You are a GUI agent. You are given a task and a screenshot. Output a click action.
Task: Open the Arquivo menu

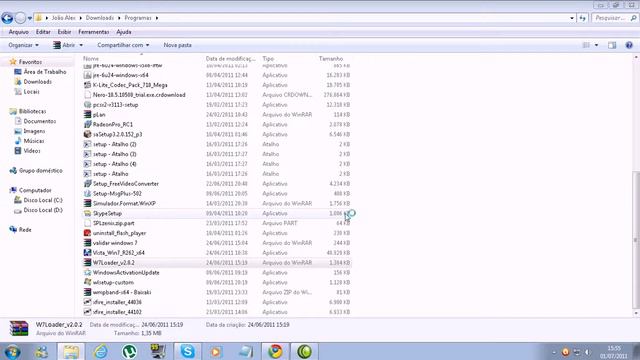[x=18, y=32]
